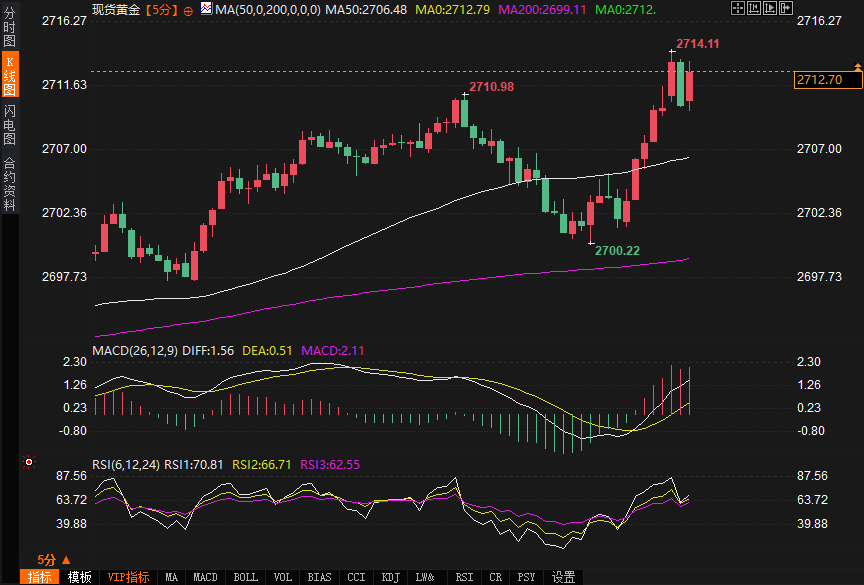Click the orange crosshair icon beside 5分
Screen dimensions: 864x585
pyautogui.click(x=189, y=10)
